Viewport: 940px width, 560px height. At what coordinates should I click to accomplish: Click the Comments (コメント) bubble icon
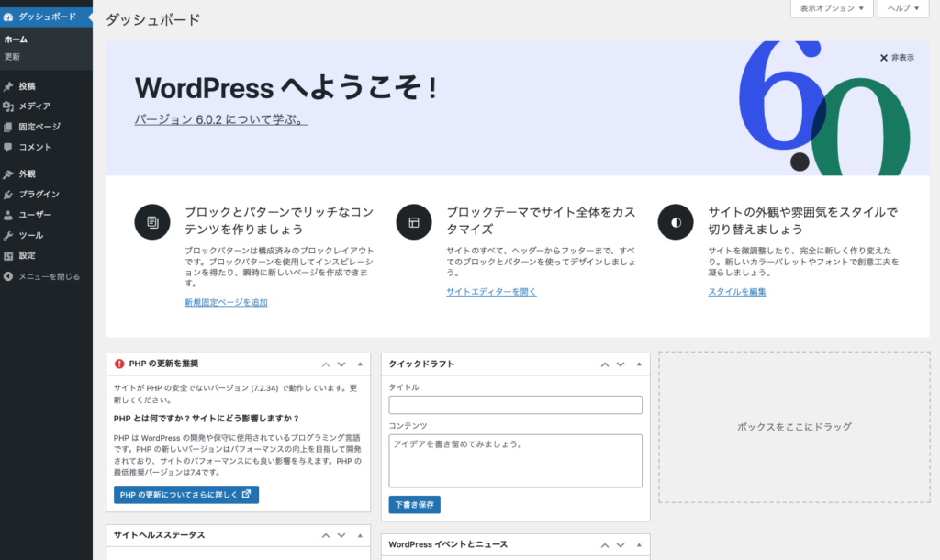[8, 147]
